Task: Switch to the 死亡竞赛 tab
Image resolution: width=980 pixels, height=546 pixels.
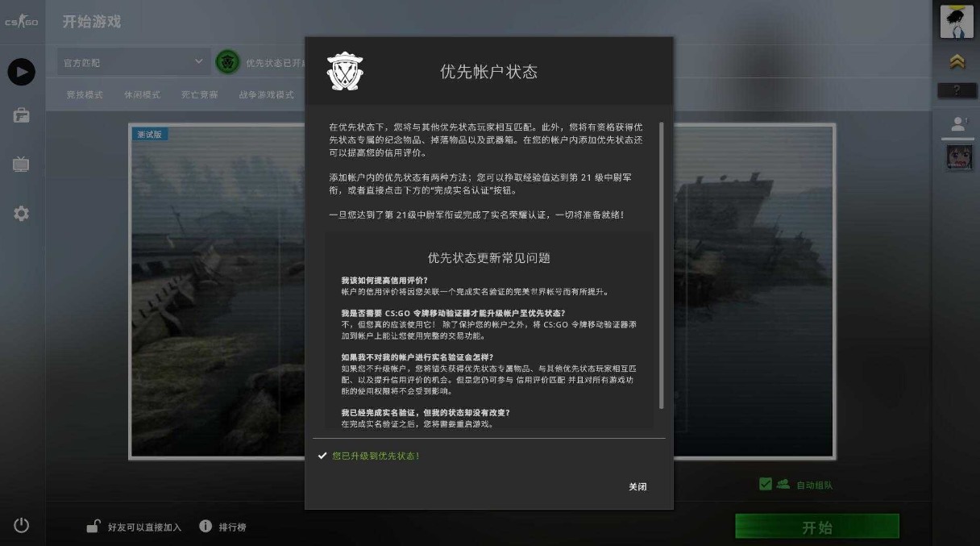Action: (x=199, y=94)
